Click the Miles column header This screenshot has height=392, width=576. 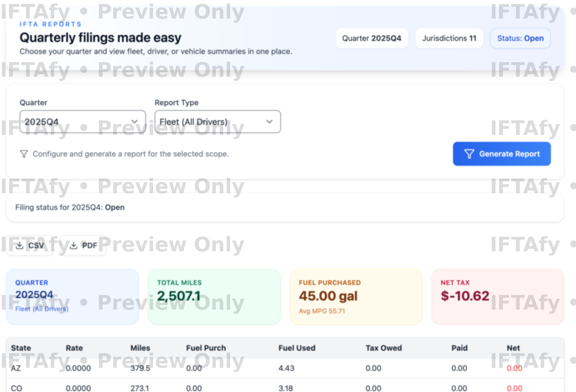coord(140,348)
